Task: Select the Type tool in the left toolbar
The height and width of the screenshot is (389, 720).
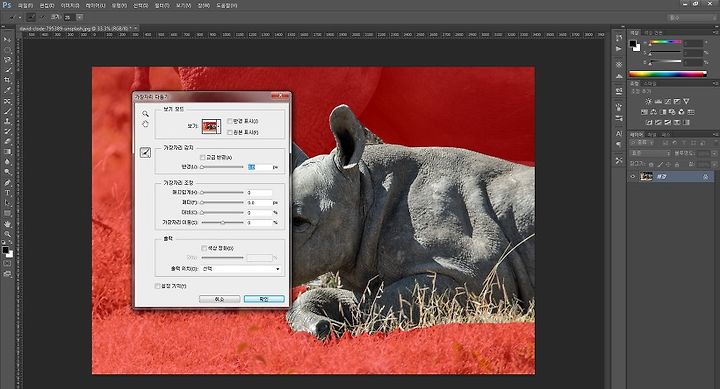Action: click(7, 192)
